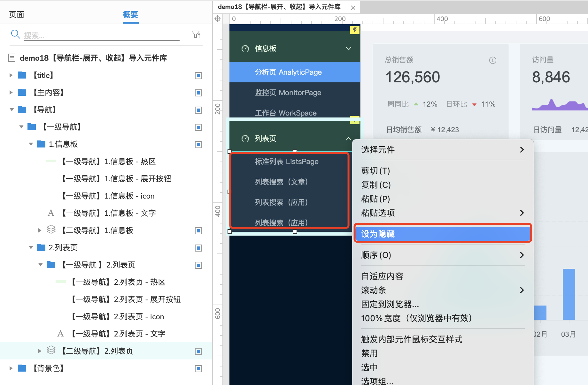Choose 自适应内容 in context menu
The height and width of the screenshot is (385, 588).
(443, 276)
